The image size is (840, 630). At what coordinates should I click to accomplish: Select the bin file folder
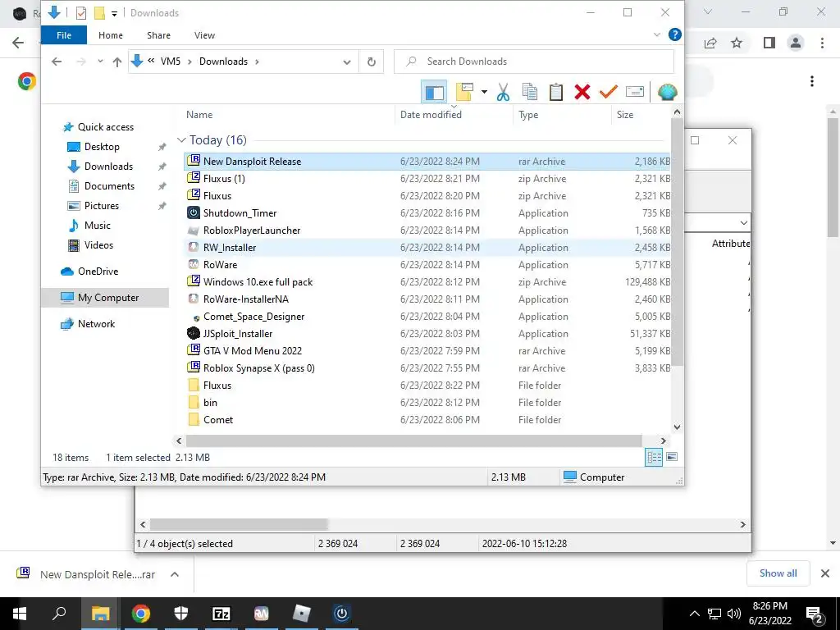tap(427, 402)
